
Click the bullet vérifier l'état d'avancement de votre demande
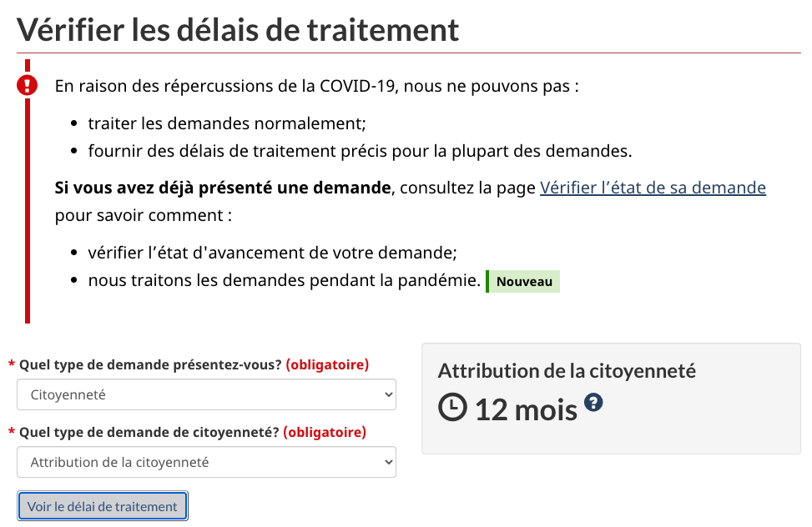(x=272, y=253)
